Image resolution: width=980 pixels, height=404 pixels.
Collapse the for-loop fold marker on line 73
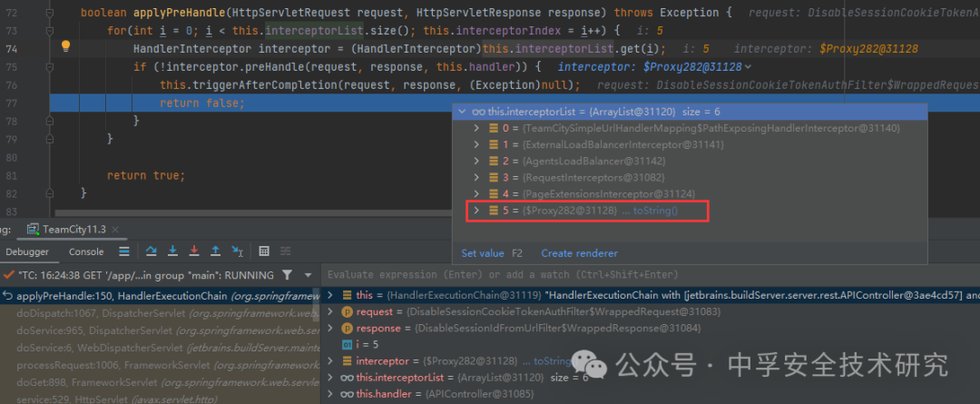(50, 30)
